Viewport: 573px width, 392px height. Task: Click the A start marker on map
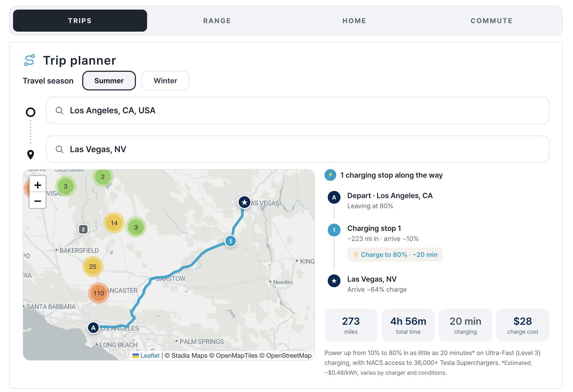93,328
